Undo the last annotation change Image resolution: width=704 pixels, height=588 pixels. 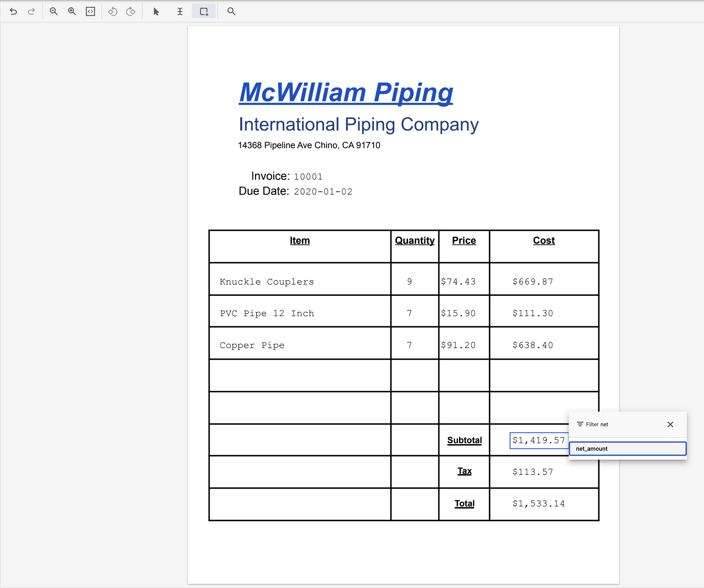(13, 11)
